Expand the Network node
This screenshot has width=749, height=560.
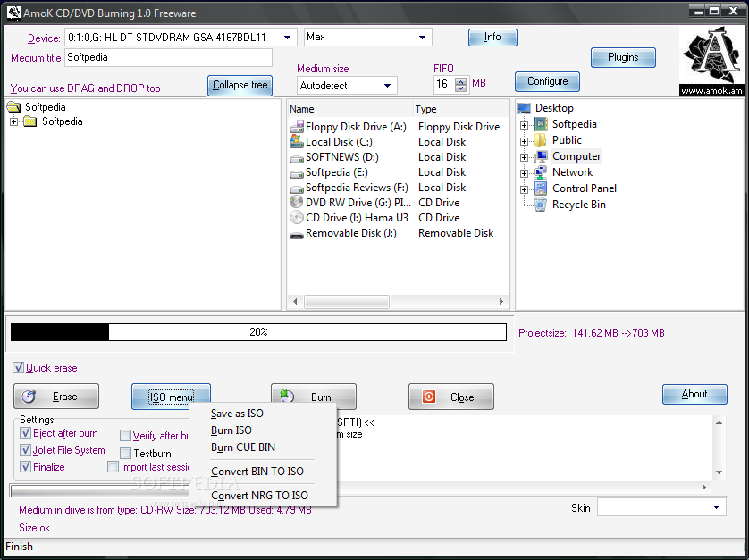[x=524, y=173]
